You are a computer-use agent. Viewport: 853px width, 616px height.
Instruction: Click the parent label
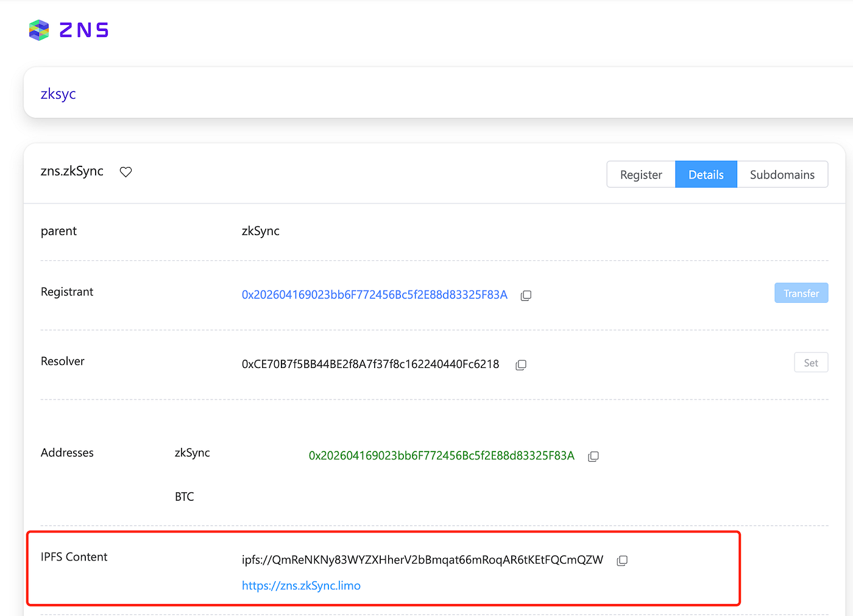pos(58,231)
